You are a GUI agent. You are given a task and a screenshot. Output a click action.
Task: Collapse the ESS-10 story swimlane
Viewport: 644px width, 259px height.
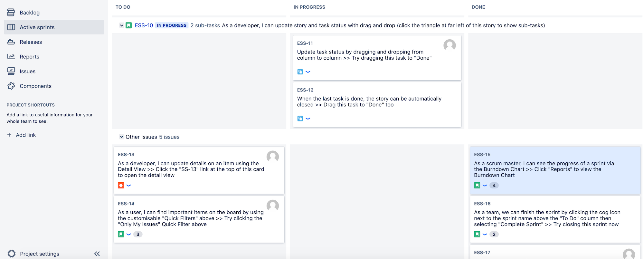coord(121,25)
